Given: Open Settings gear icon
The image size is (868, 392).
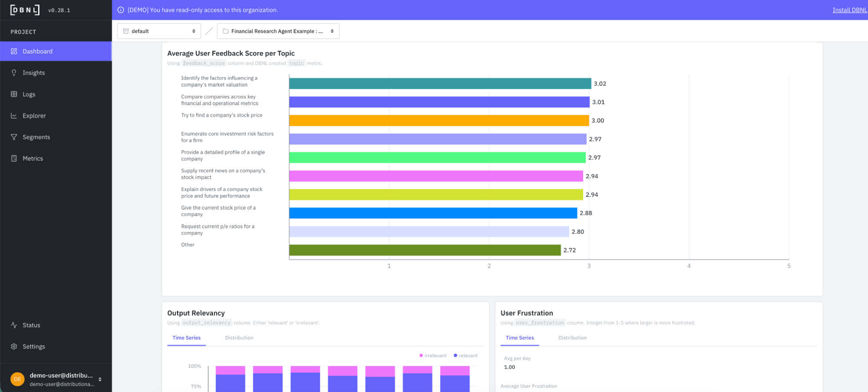Looking at the screenshot, I should (x=14, y=346).
